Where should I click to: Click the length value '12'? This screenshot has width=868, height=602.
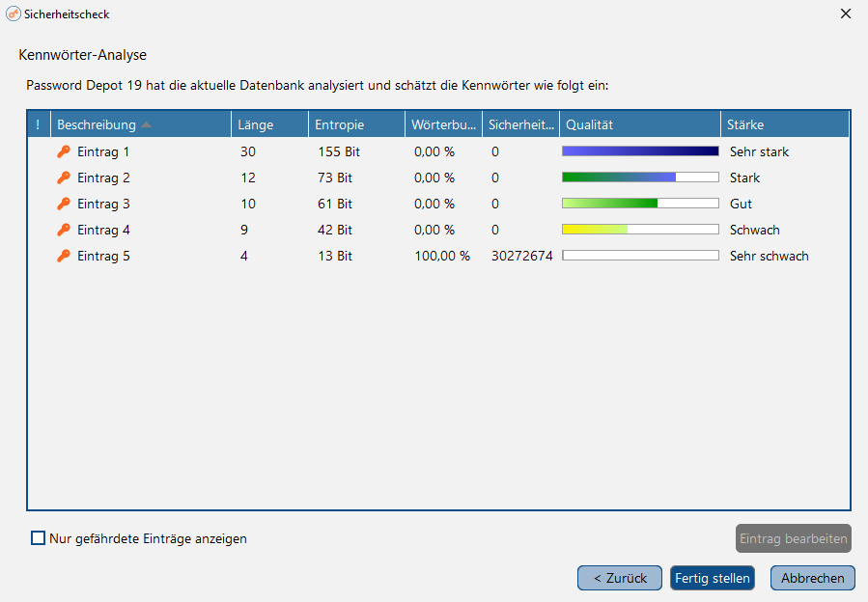pos(248,178)
